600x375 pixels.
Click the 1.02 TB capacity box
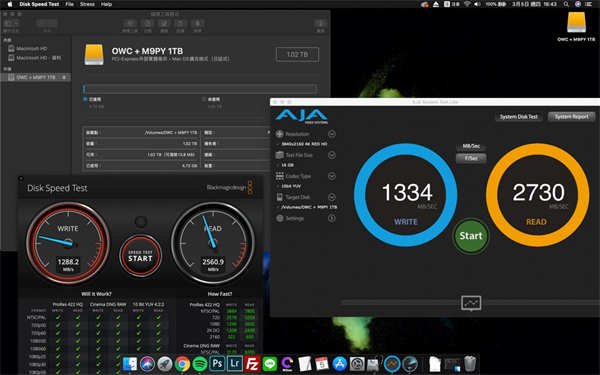coord(297,54)
